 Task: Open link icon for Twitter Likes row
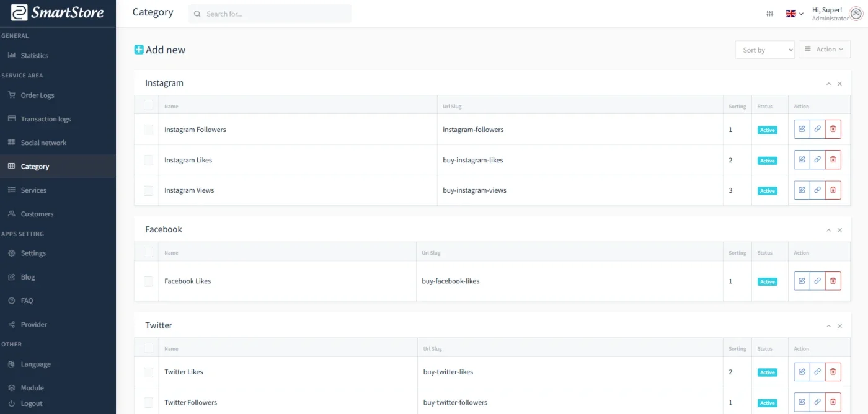[x=817, y=372]
